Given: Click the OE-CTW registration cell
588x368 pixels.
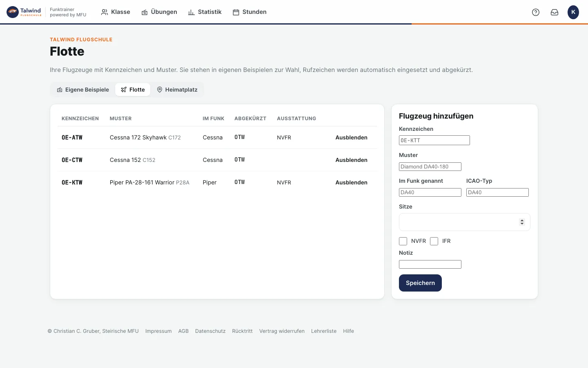Looking at the screenshot, I should pyautogui.click(x=72, y=160).
